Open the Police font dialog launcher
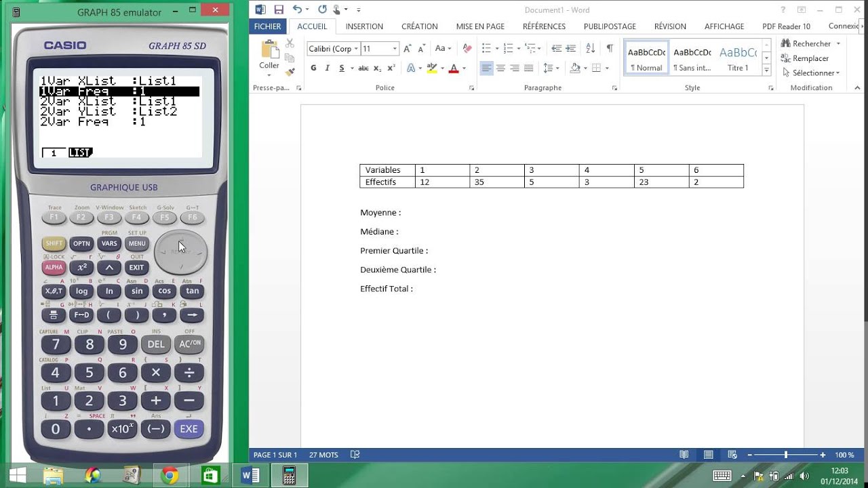Screen dimensions: 868x488 coord(471,88)
